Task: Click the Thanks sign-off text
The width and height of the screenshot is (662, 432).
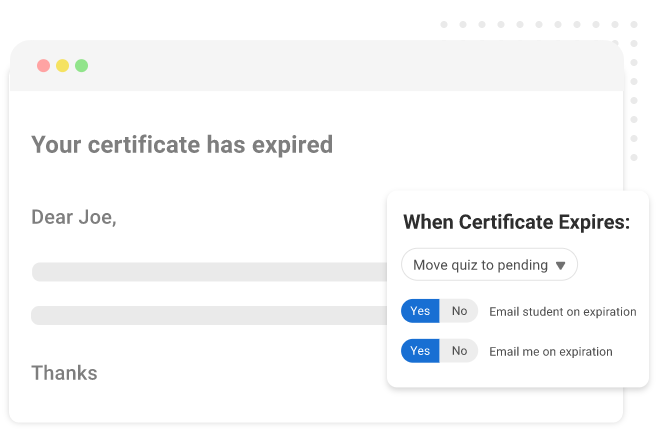Action: point(64,373)
